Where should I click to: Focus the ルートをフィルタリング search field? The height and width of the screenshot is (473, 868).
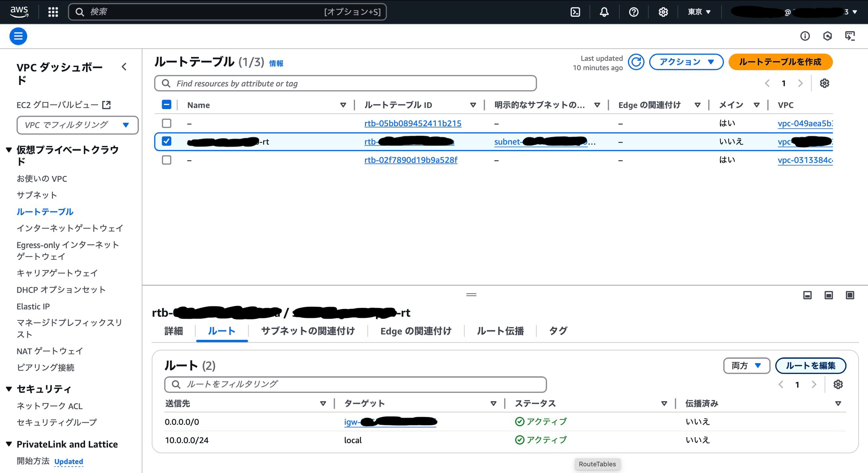355,384
